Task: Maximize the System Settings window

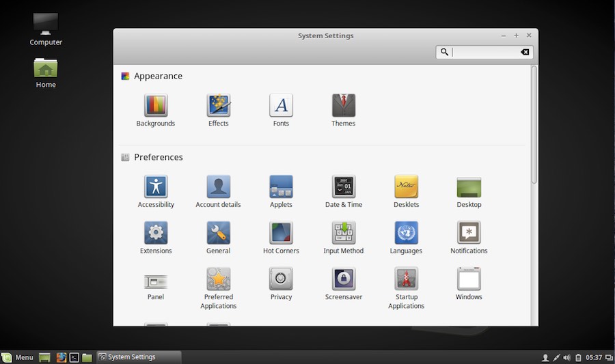Action: (516, 36)
